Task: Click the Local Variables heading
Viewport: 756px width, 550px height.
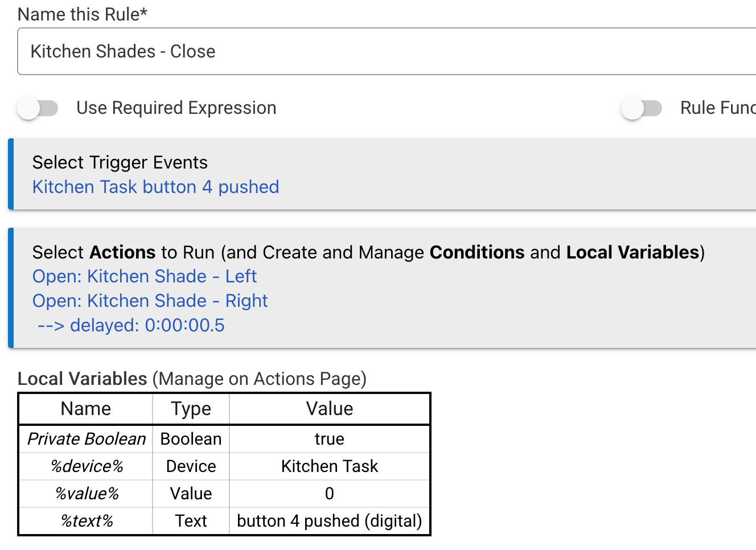Action: tap(83, 379)
